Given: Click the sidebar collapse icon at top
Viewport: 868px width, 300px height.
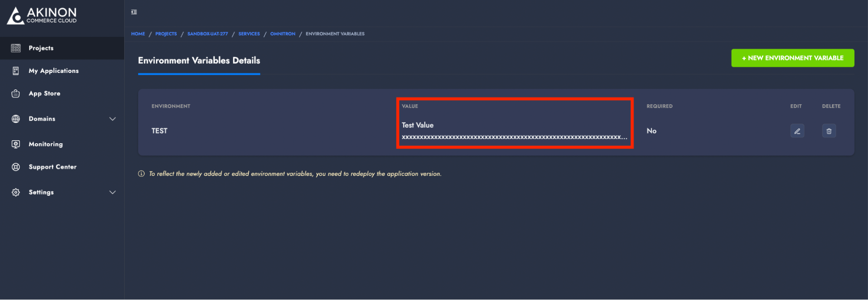Looking at the screenshot, I should [x=134, y=12].
